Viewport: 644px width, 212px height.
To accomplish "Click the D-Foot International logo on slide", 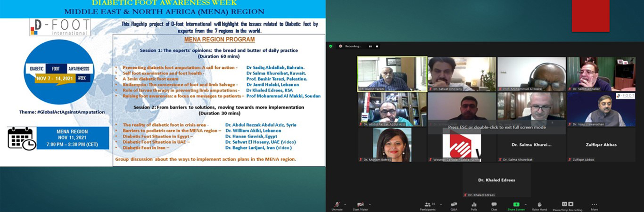I will pos(59,27).
